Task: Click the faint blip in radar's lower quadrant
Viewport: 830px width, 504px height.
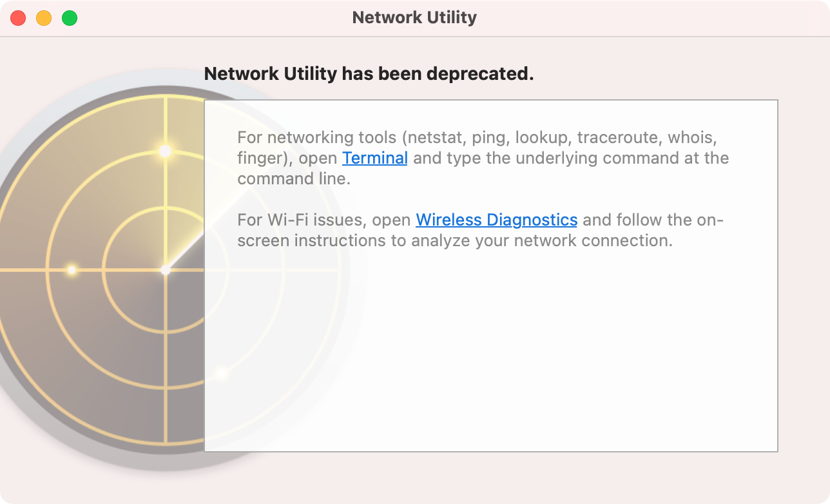Action: pos(221,373)
